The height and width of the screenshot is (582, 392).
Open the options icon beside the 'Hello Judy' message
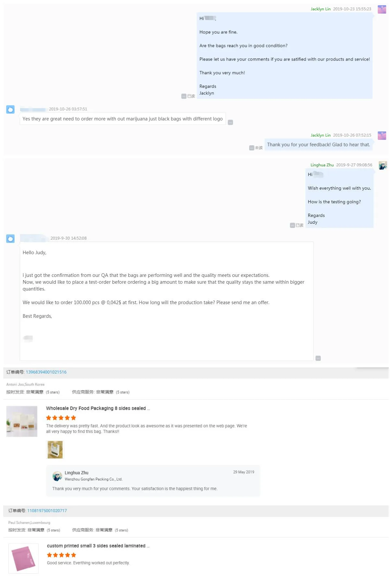pos(318,358)
